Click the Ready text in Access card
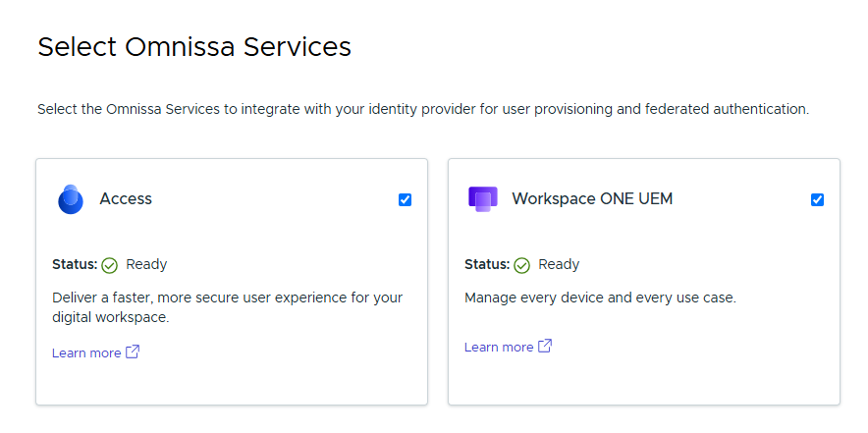This screenshot has width=868, height=433. 146,265
